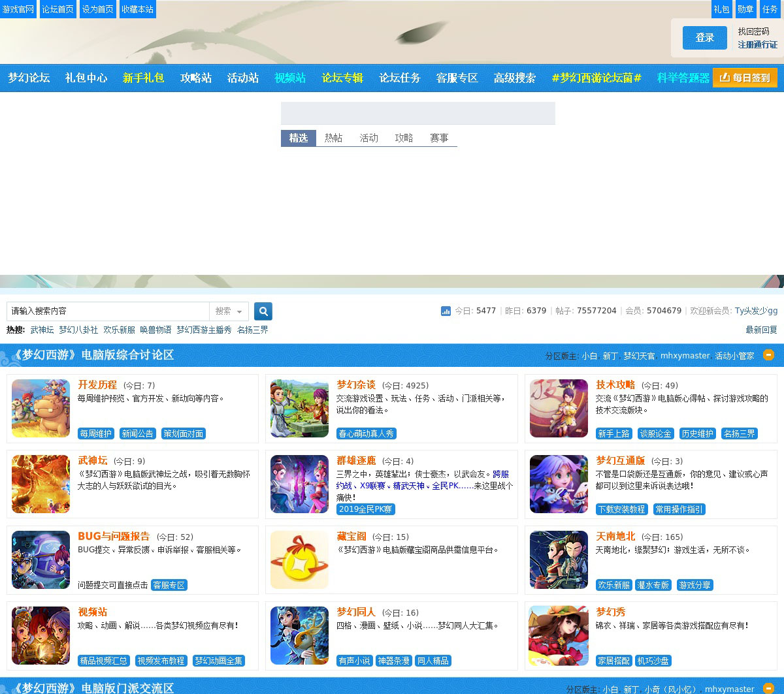Click the blue magnifier search button

(263, 311)
